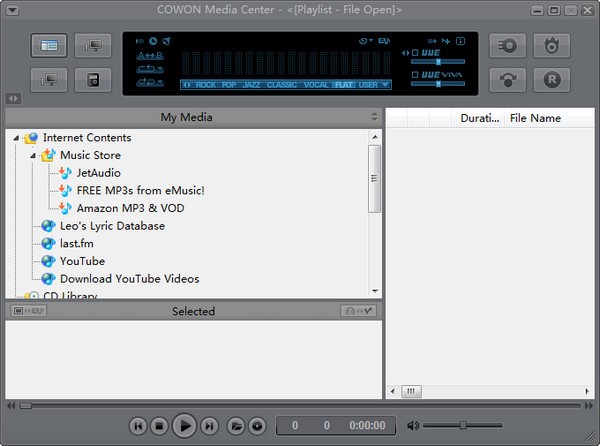Start playback with the Play button

pos(184,425)
